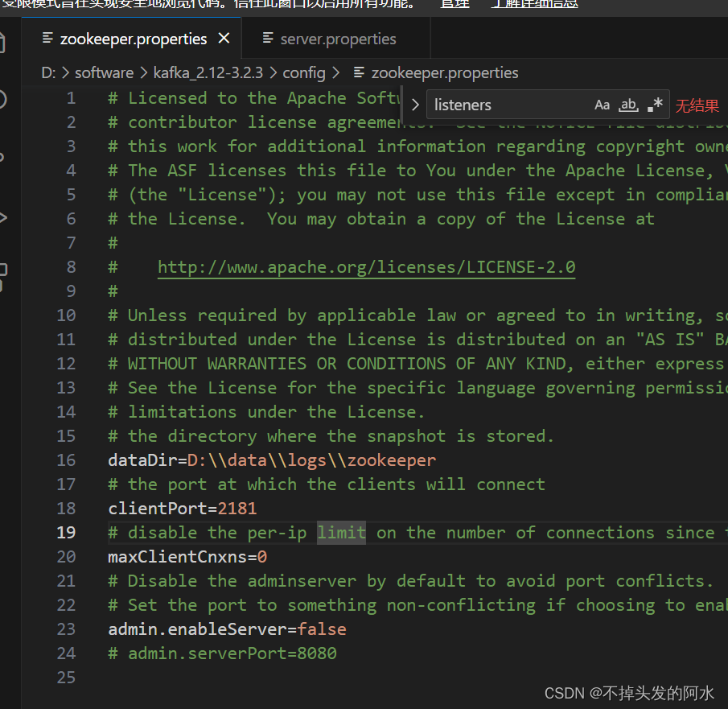Click the maxClientCnxns=0 line
This screenshot has height=709, width=728.
click(187, 557)
